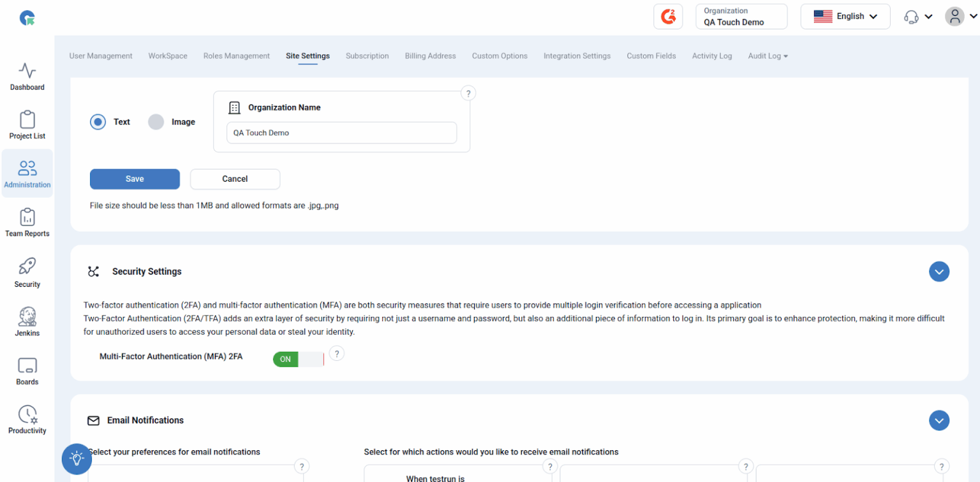
Task: Toggle Multi-Factor Authentication 2FA switch
Action: point(299,359)
